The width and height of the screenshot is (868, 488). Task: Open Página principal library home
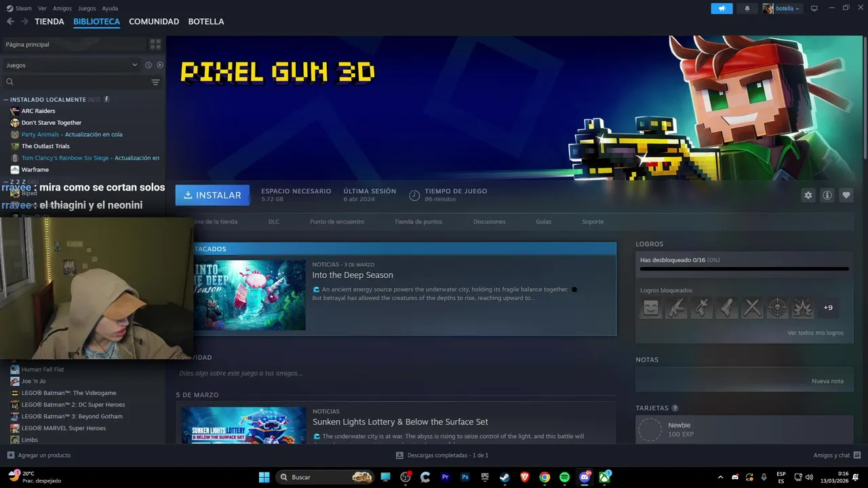(x=73, y=44)
